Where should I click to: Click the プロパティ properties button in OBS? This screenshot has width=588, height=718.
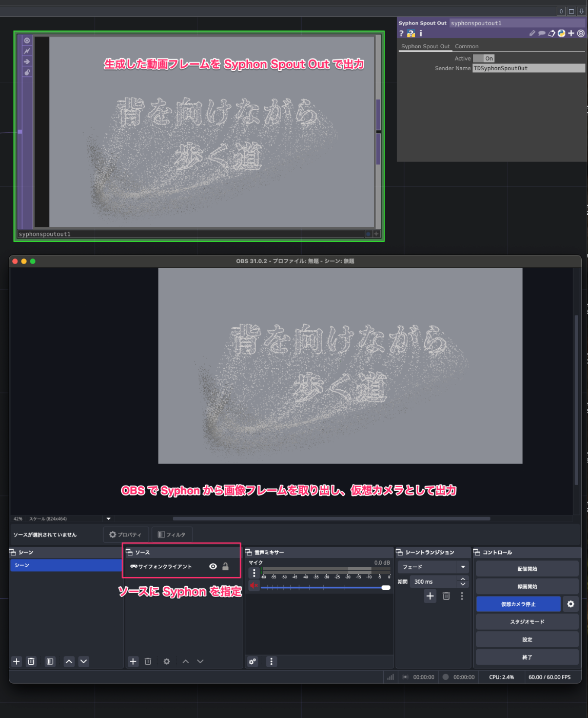click(126, 534)
